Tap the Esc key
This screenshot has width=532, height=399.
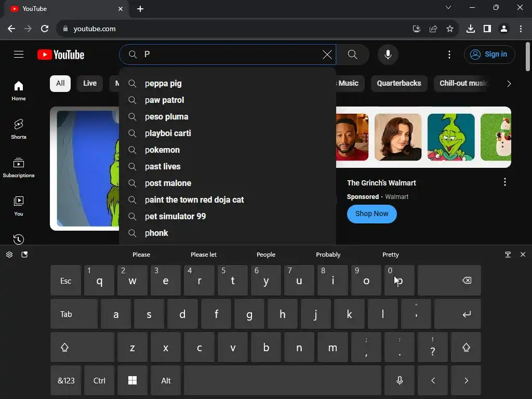tap(66, 281)
